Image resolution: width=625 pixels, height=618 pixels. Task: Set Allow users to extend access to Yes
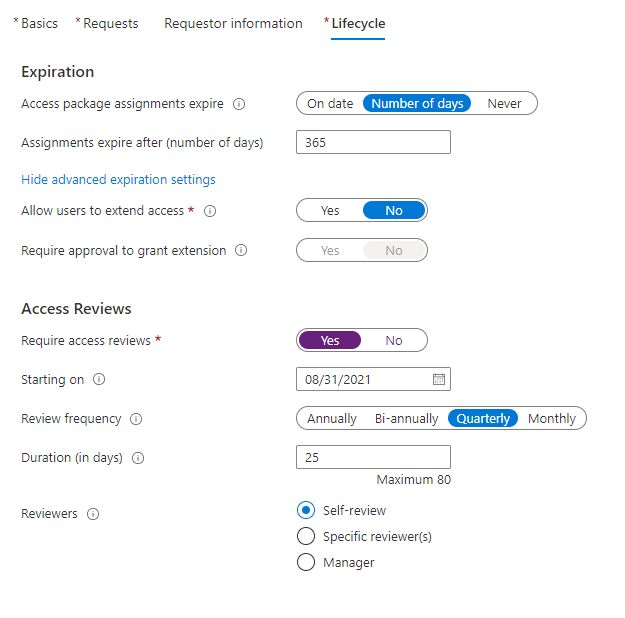point(330,211)
